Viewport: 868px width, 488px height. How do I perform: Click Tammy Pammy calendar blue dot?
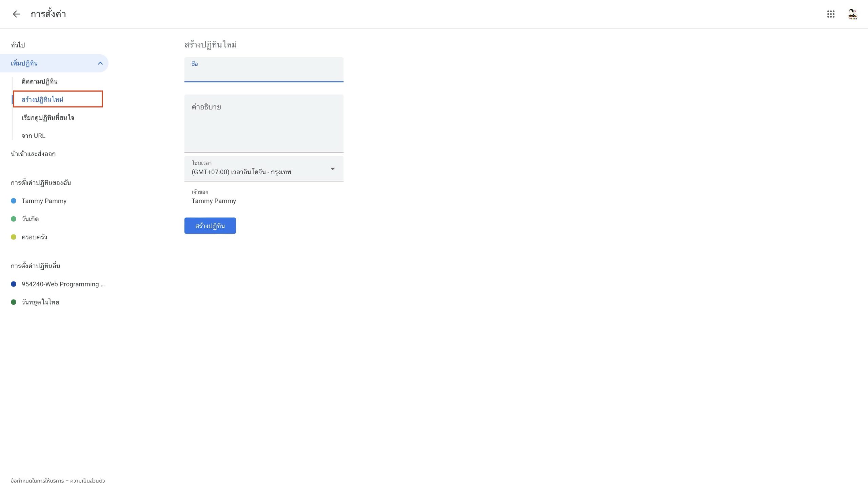click(14, 201)
